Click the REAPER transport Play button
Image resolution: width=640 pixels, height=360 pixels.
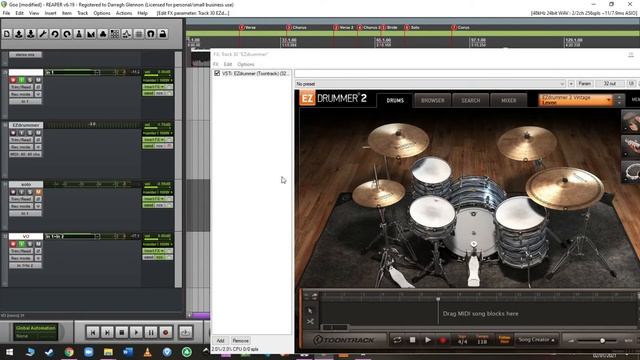136,333
